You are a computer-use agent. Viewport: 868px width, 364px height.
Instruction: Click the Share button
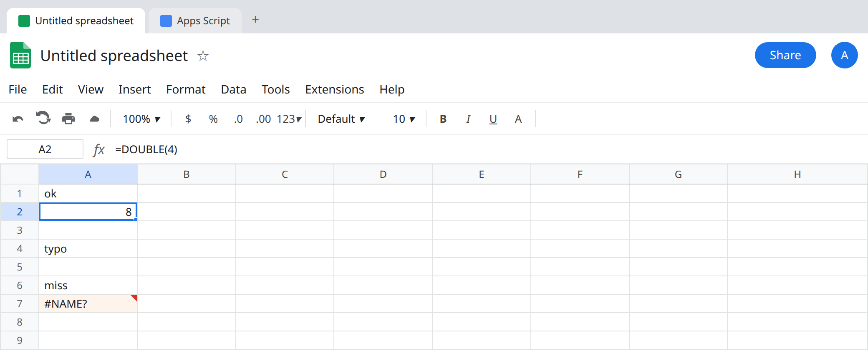coord(785,55)
